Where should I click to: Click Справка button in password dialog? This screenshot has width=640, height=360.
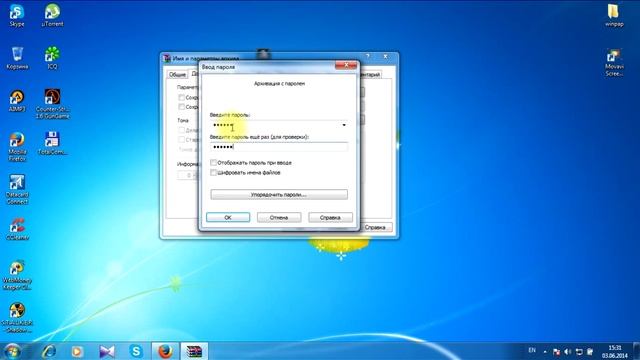pyautogui.click(x=330, y=218)
